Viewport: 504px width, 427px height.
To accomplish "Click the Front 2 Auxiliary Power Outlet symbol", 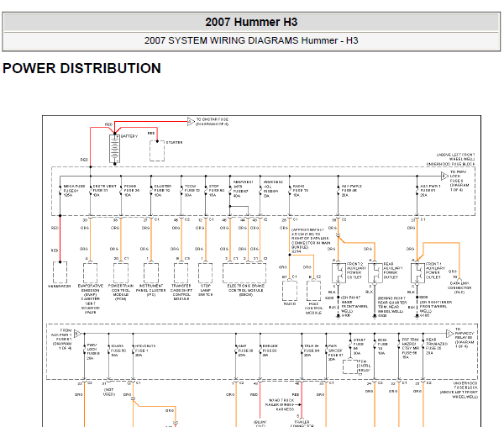I will [x=339, y=273].
